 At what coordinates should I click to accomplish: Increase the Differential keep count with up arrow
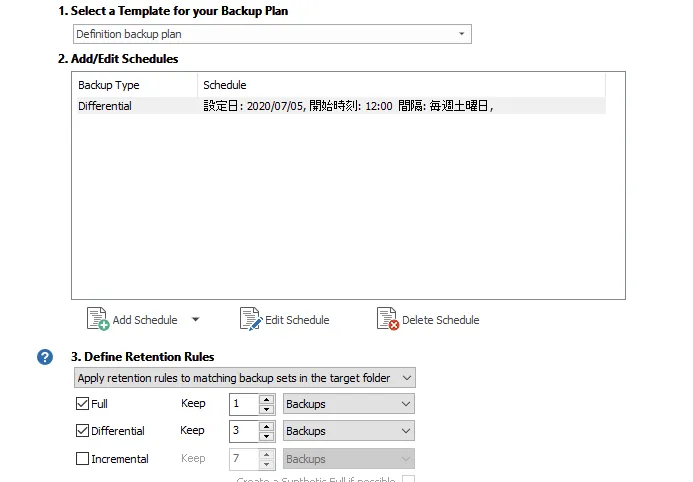[x=266, y=426]
